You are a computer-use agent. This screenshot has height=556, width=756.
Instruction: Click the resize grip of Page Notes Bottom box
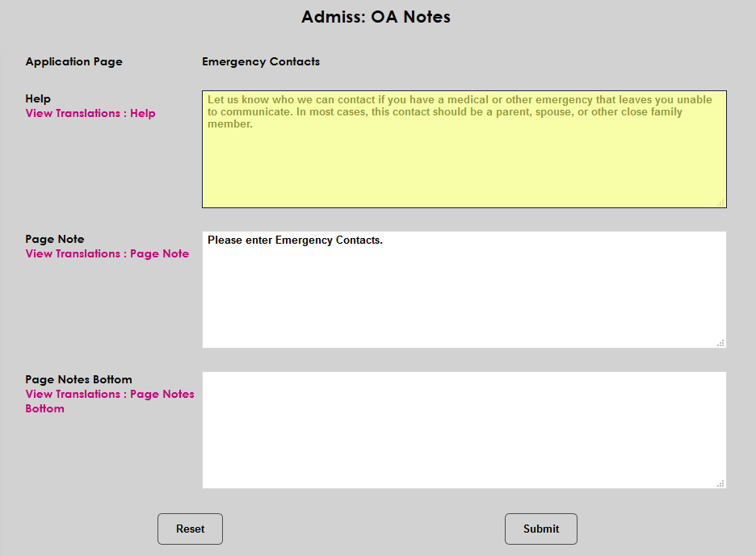coord(720,483)
